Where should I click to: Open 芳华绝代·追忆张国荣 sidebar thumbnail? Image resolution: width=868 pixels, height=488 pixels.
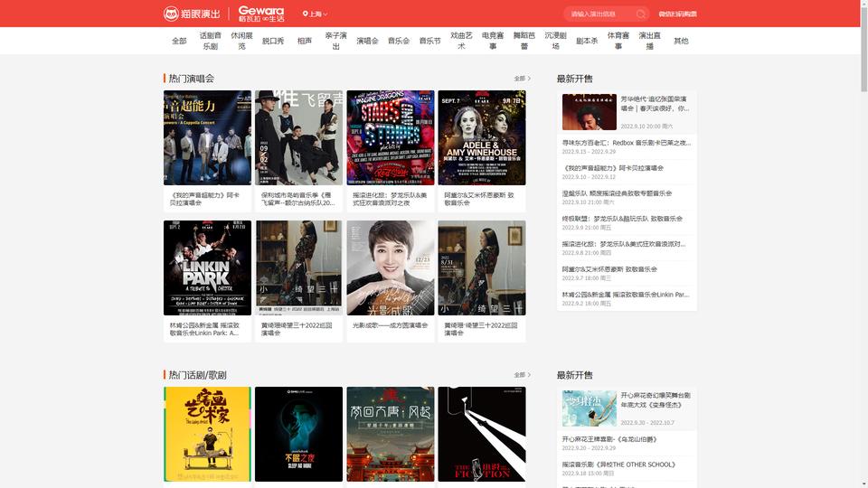tap(589, 112)
